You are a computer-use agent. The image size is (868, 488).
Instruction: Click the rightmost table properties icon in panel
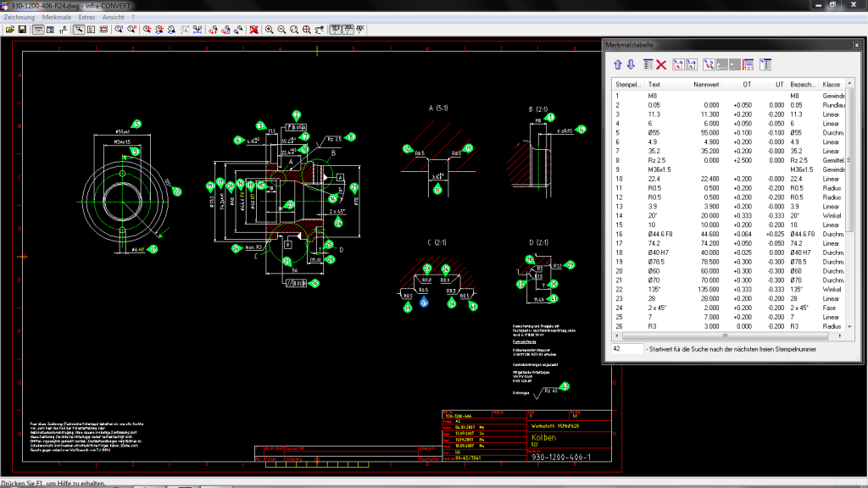pos(765,64)
